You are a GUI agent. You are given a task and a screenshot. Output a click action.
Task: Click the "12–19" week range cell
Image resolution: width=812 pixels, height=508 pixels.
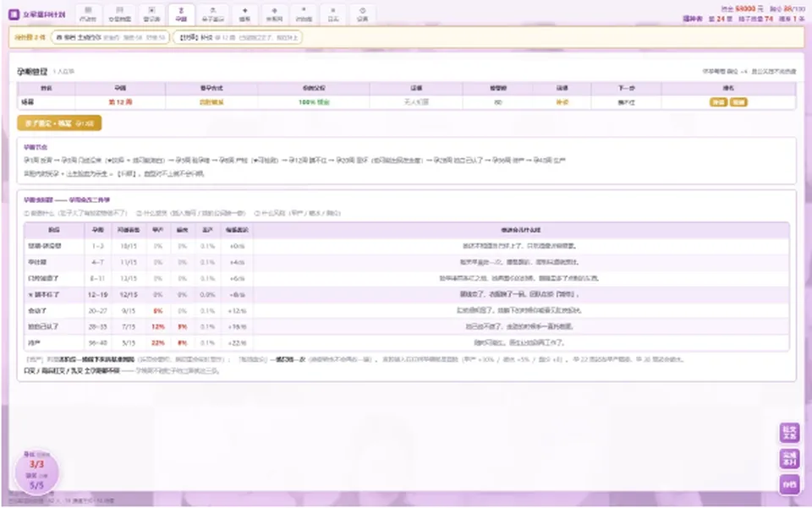tap(98, 294)
